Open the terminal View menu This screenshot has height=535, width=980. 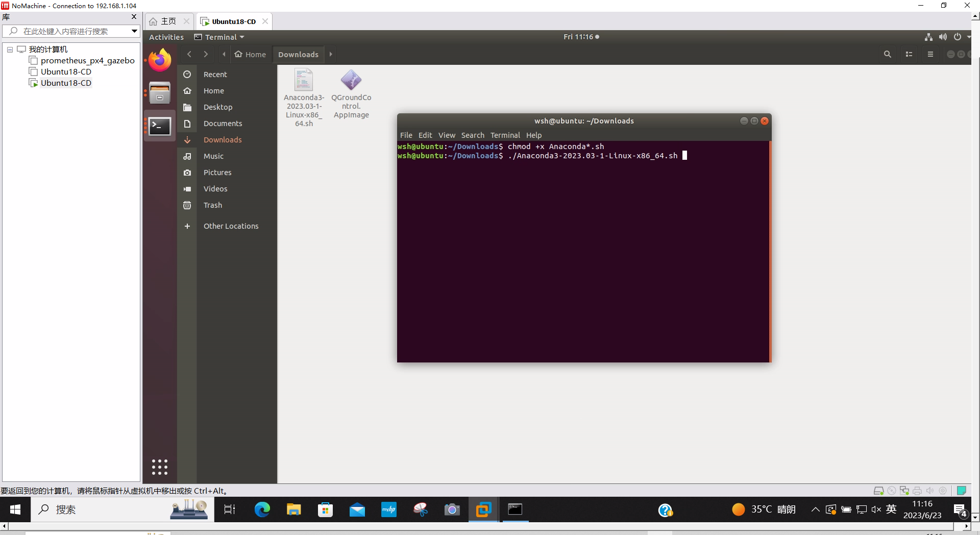(447, 135)
